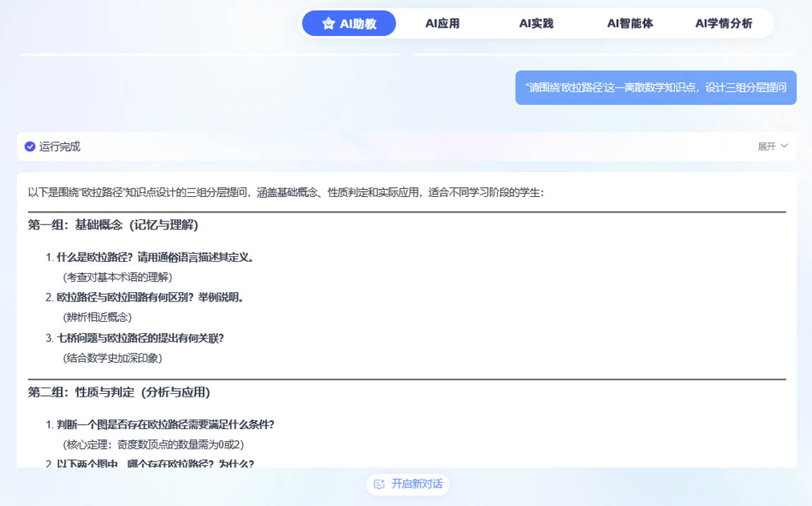Click the 运行完成 status text
The image size is (812, 506).
tap(60, 147)
